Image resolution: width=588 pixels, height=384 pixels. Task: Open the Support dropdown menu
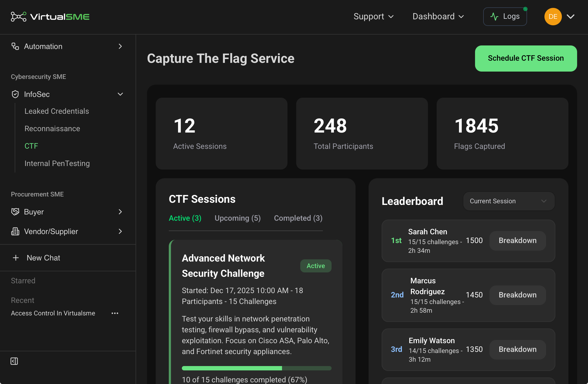(x=373, y=17)
